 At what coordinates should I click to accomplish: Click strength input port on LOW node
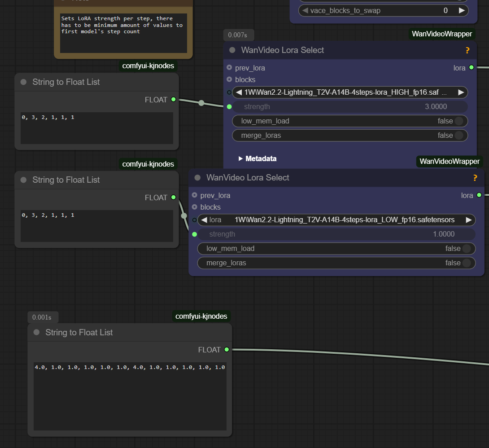[x=195, y=234]
